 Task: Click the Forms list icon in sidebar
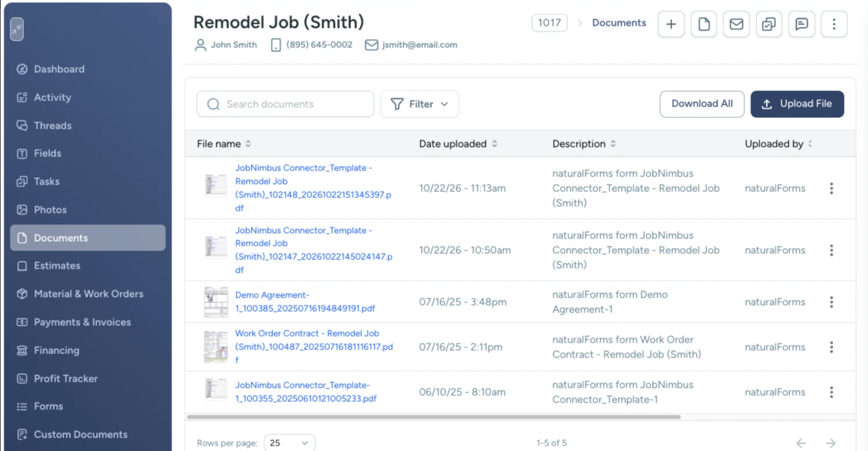pos(22,406)
